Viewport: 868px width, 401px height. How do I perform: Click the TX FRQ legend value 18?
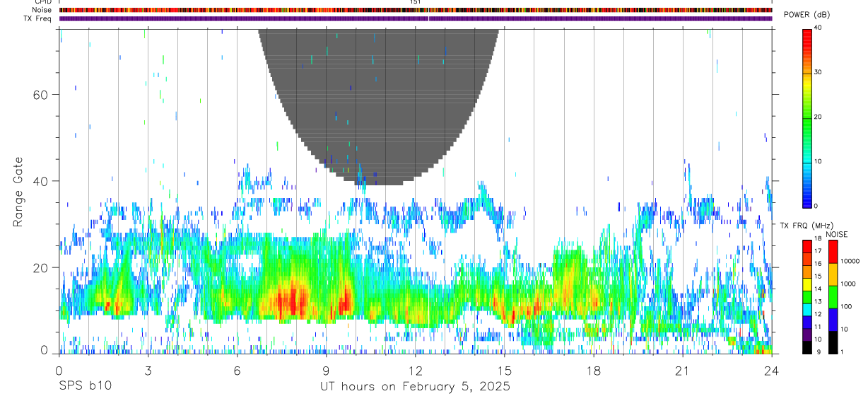(x=818, y=239)
